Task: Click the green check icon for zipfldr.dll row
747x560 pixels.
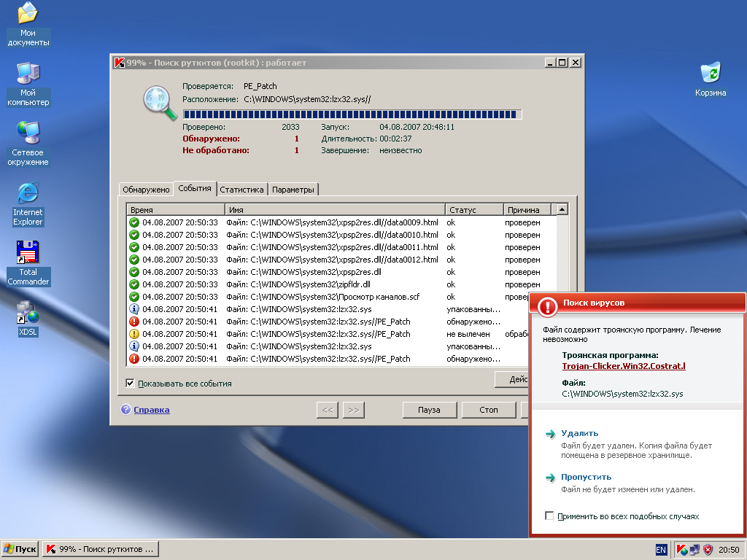Action: [x=134, y=284]
